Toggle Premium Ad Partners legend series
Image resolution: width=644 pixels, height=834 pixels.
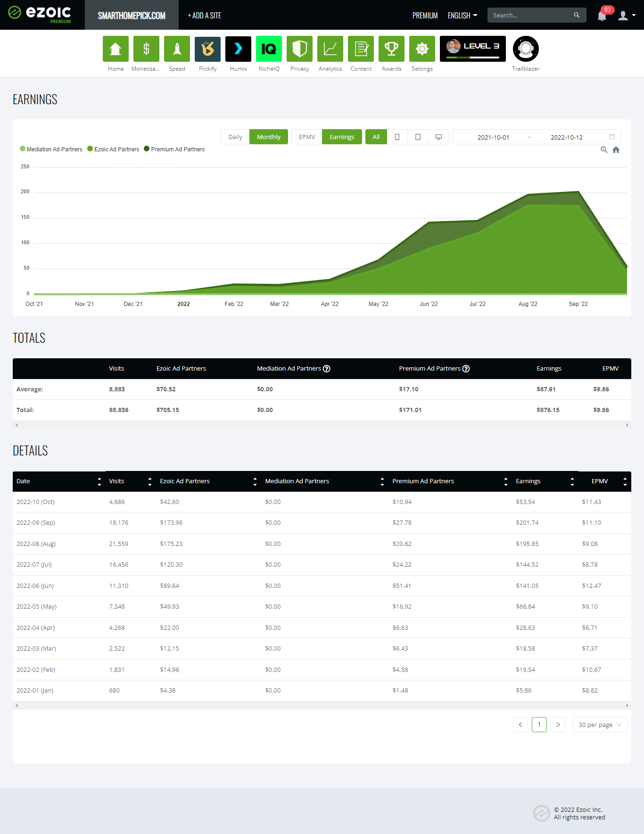tap(174, 149)
